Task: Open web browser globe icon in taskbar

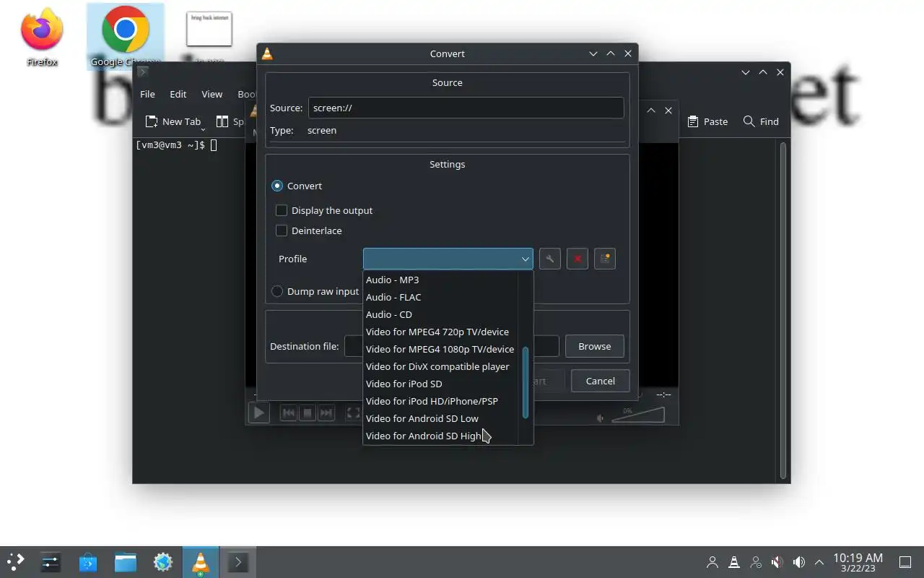Action: tap(163, 562)
